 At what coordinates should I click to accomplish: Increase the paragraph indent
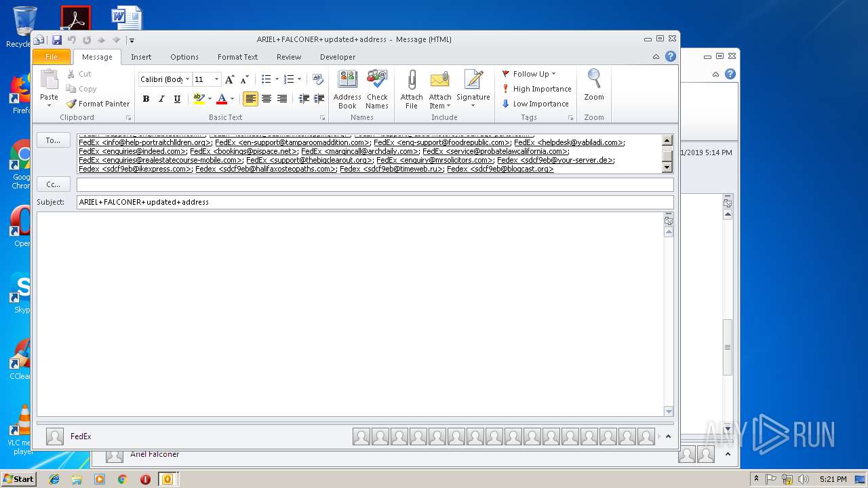[319, 99]
